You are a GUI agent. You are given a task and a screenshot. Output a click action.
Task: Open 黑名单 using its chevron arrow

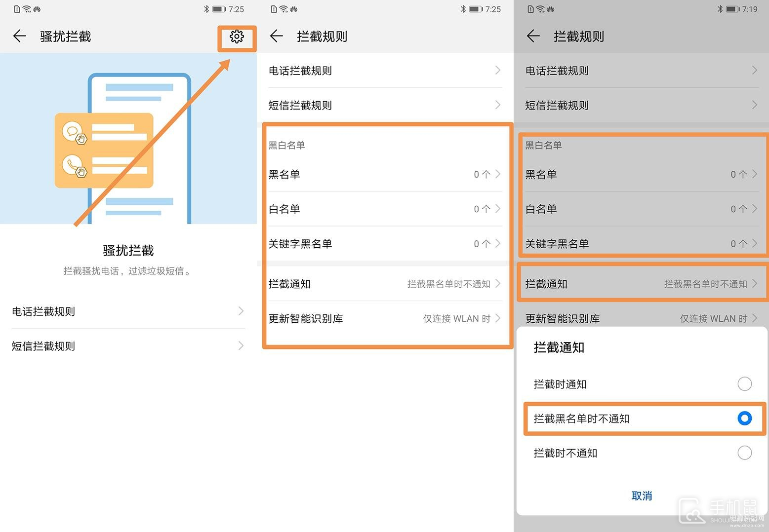click(498, 174)
